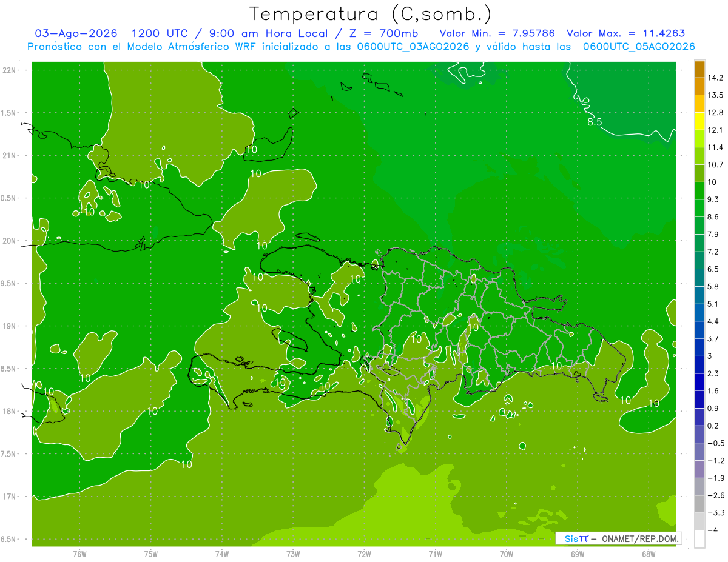
Task: Click the '8.5' contour label on map
Action: click(x=595, y=122)
